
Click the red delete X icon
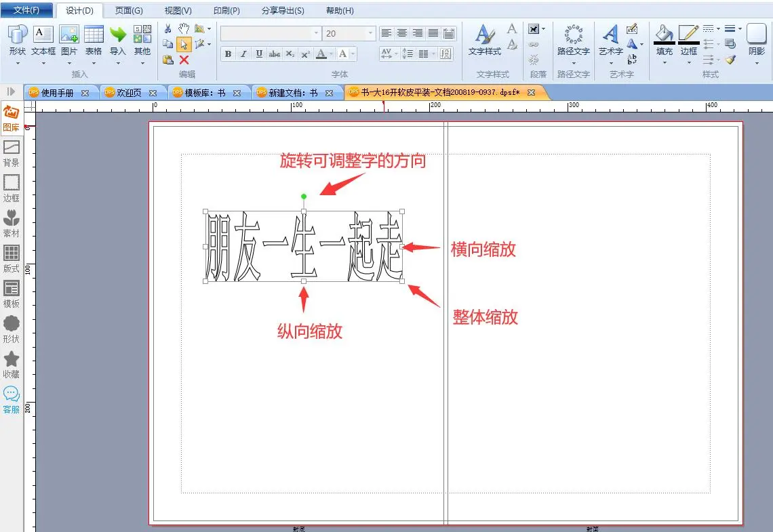point(184,60)
